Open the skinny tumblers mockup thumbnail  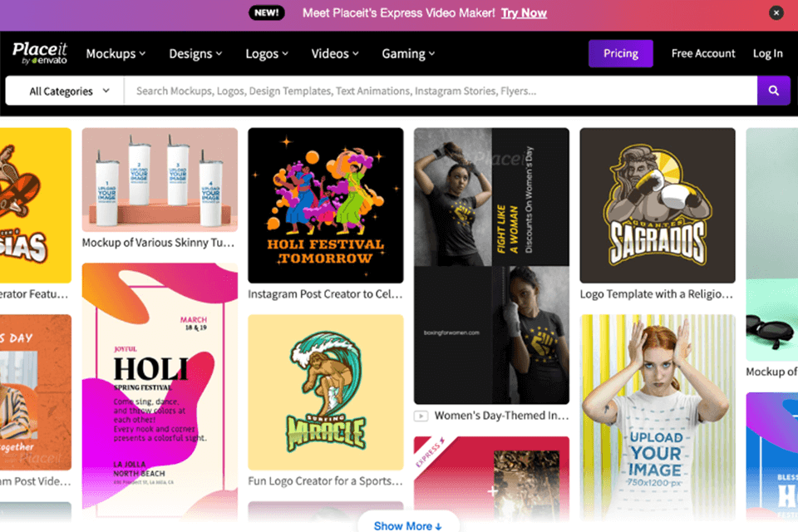coord(160,179)
